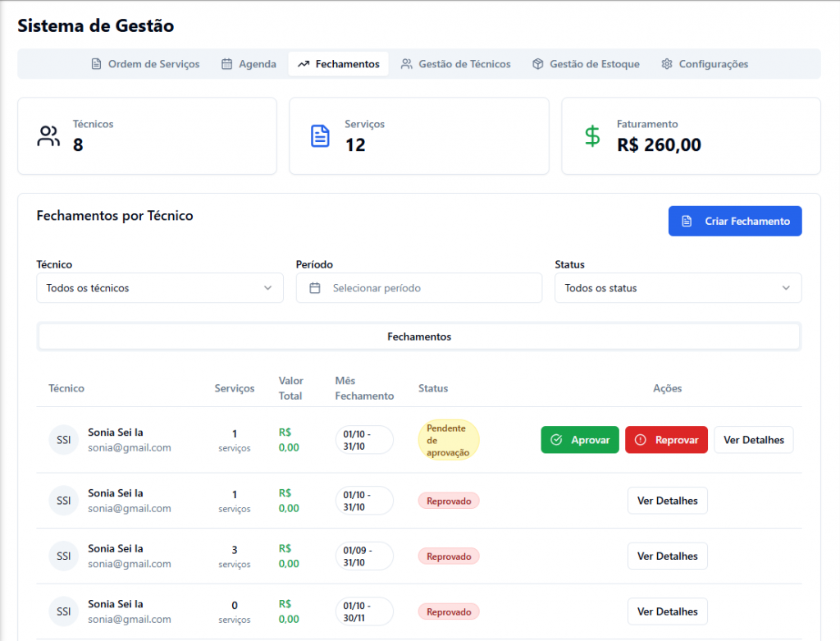Screen dimensions: 840x641
Task: Expand the Todos os status dropdown
Action: (678, 288)
